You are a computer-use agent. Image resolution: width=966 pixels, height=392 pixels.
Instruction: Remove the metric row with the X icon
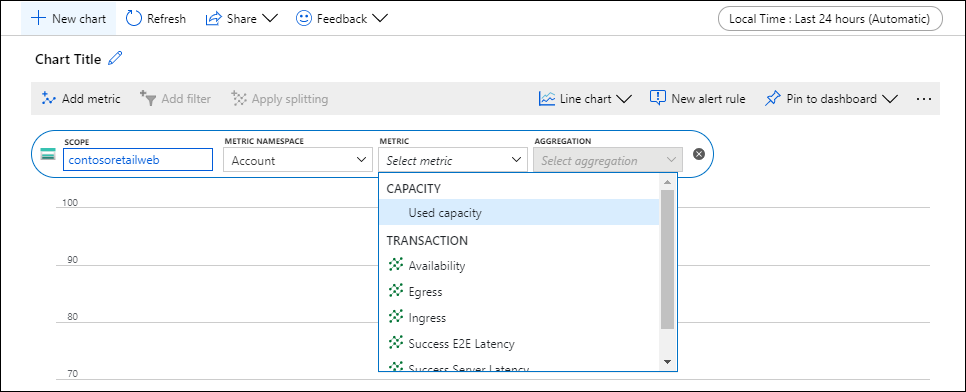point(699,154)
